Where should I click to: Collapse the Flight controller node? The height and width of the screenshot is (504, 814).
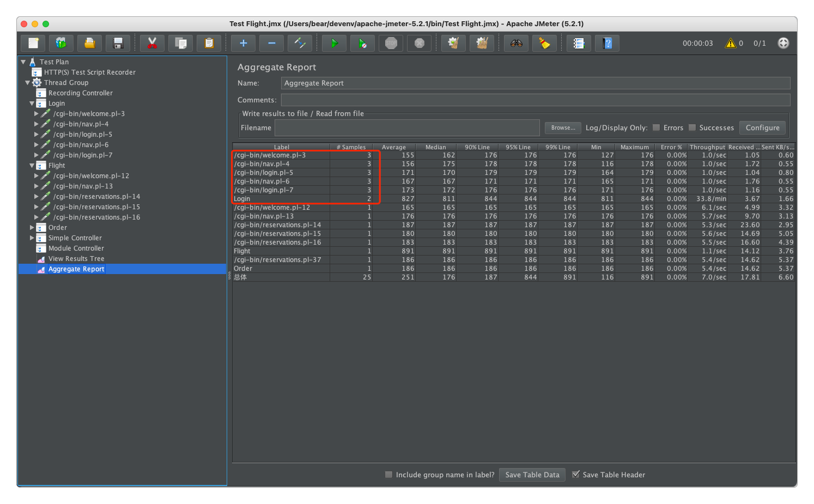32,166
